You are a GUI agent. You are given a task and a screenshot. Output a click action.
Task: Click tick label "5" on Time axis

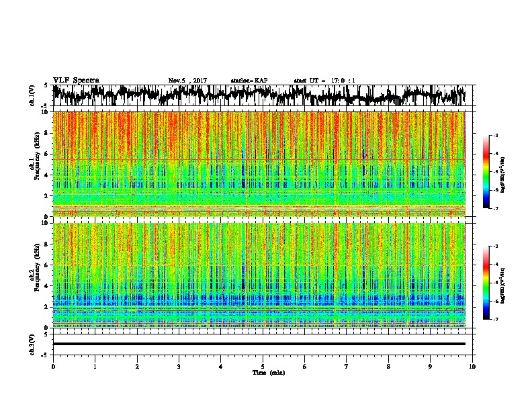(263, 367)
